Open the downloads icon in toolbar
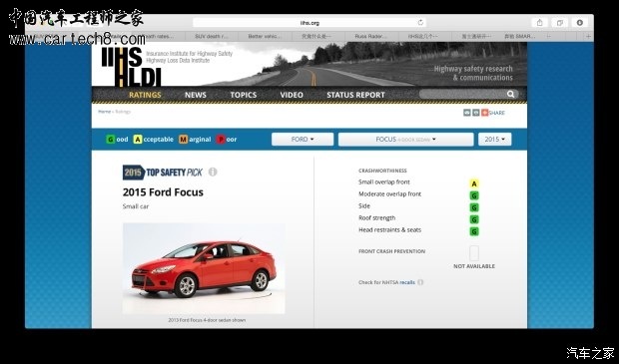The image size is (619, 364). [579, 23]
